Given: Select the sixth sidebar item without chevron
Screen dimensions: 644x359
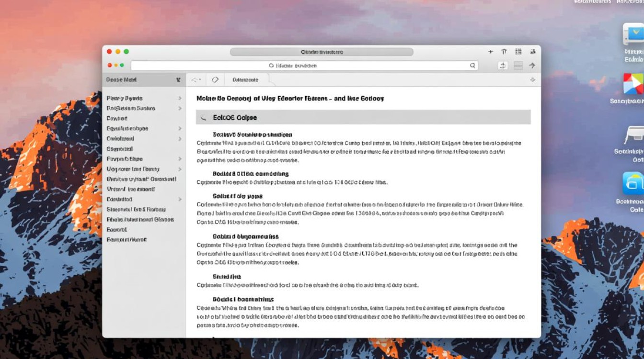Looking at the screenshot, I should pyautogui.click(x=120, y=149).
